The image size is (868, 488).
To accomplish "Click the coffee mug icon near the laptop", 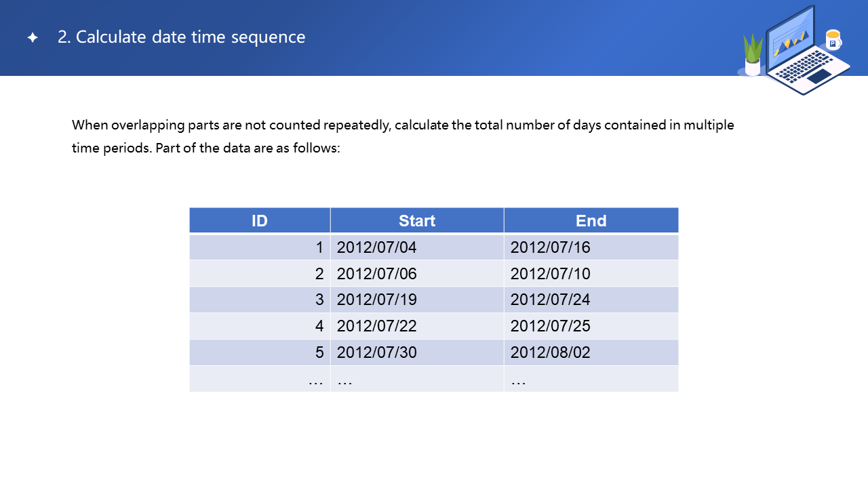I will (x=833, y=39).
